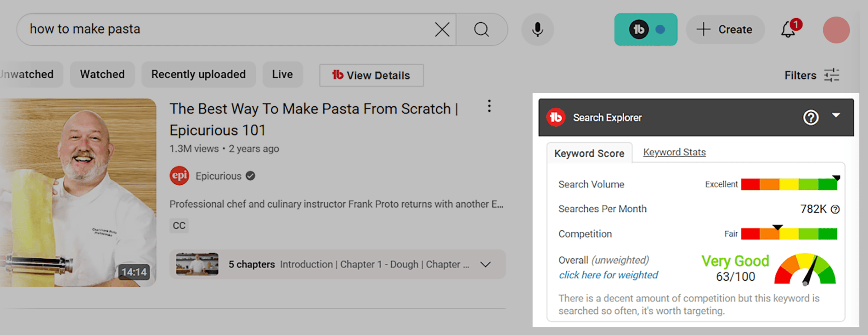
Task: Switch to the Keyword Score tab
Action: (x=589, y=153)
